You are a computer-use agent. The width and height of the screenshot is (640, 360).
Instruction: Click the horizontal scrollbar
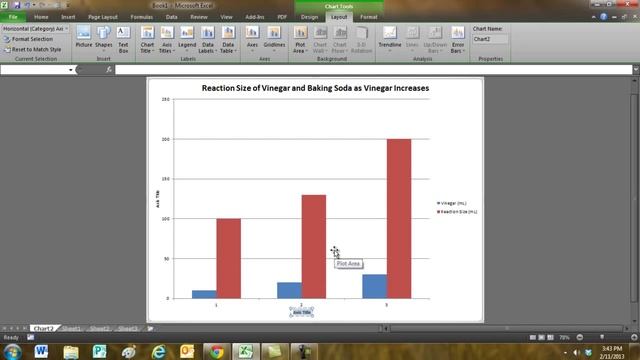coord(506,328)
